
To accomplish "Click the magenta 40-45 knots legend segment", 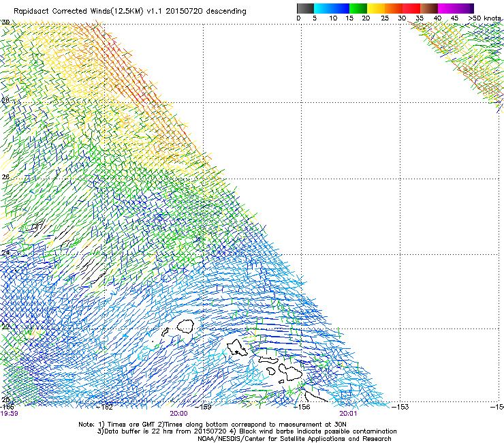I will tap(447, 8).
